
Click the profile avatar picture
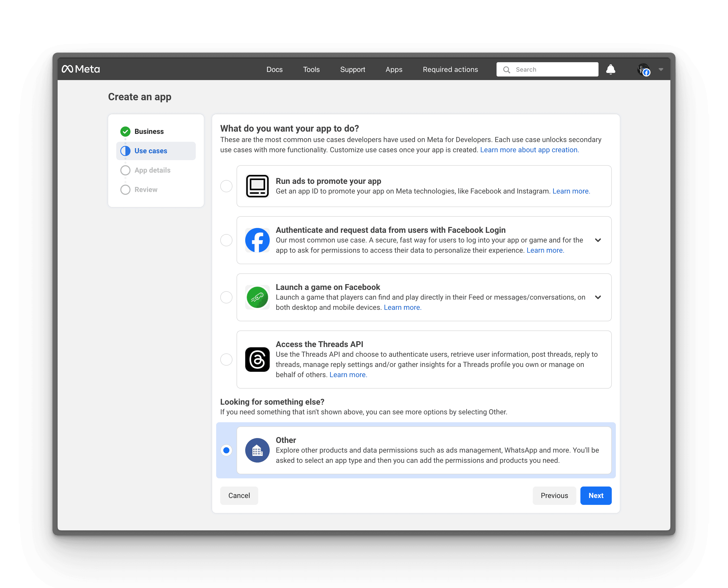(x=643, y=69)
